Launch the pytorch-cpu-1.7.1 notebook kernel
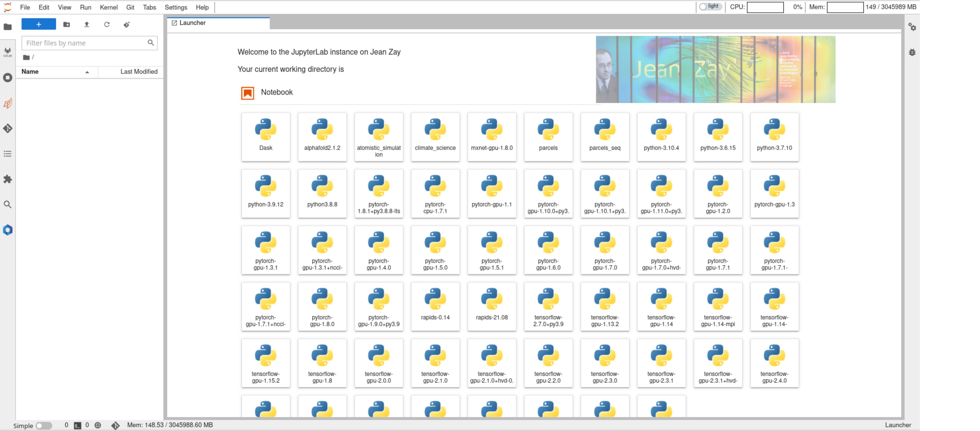Screen dimensions: 980x431 pos(435,194)
